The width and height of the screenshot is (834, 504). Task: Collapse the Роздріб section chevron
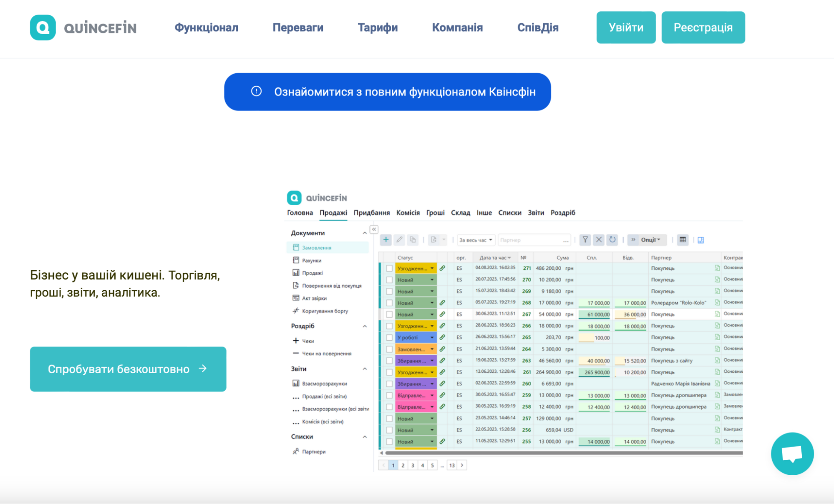[x=365, y=326]
